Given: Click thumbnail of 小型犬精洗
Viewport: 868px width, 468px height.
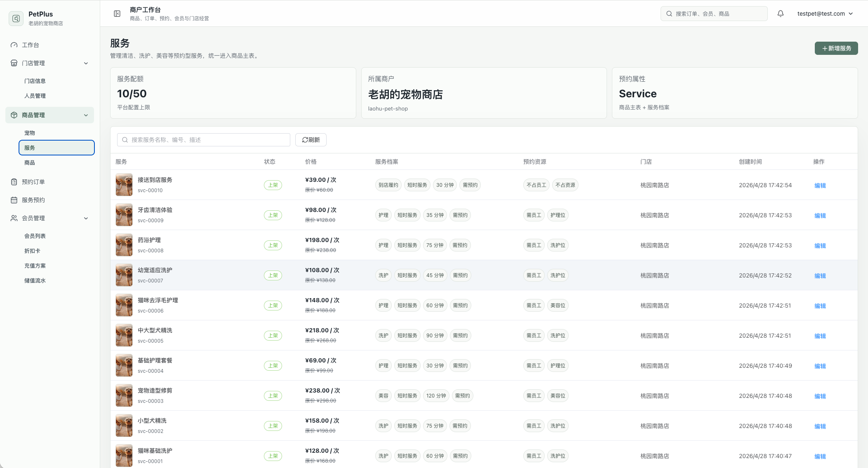Looking at the screenshot, I should tap(124, 426).
